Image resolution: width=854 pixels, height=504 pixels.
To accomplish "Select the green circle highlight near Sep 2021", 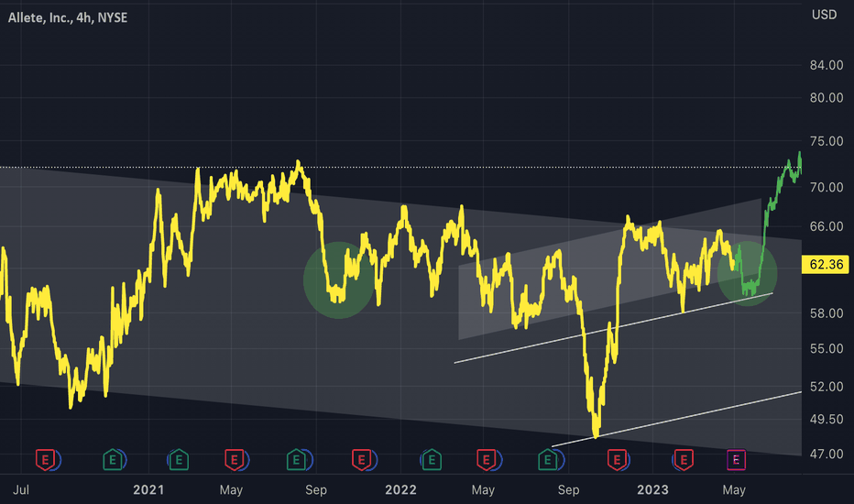I will [339, 280].
